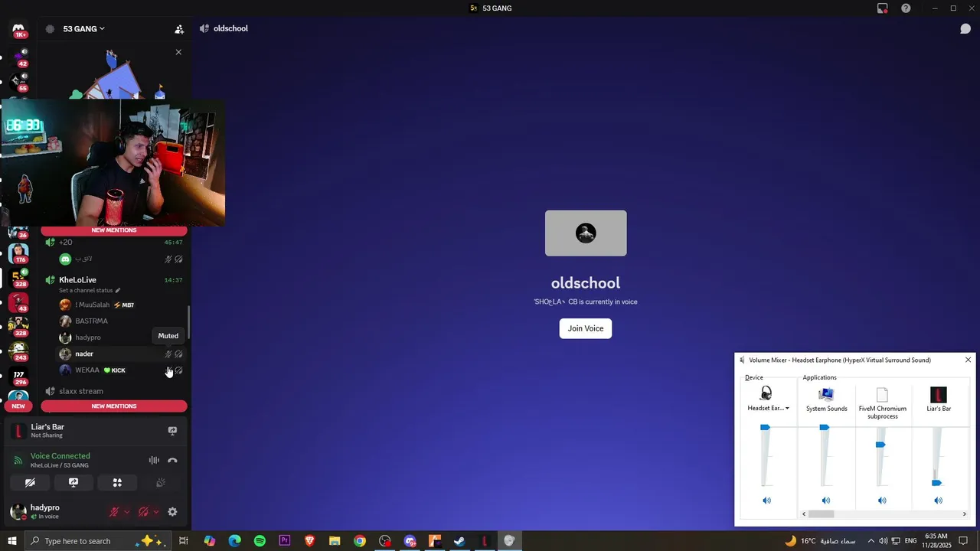
Task: Click the oldschool channel header title
Action: 230,28
